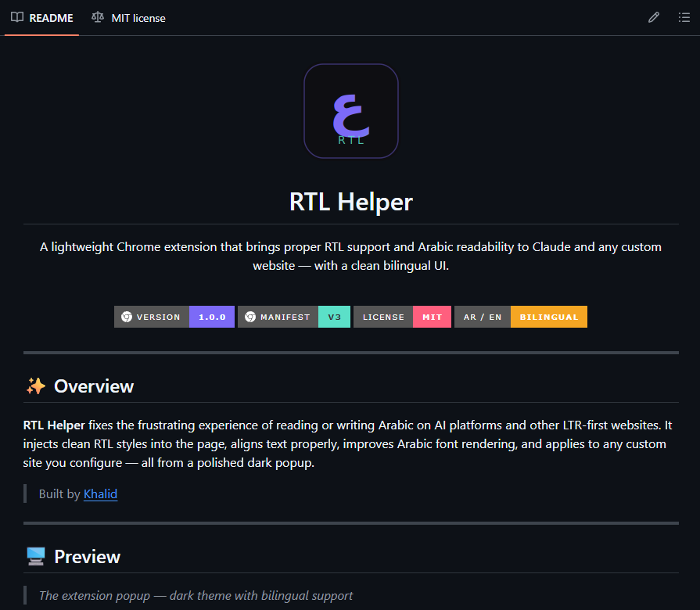Image resolution: width=700 pixels, height=610 pixels.
Task: Click the RTL Helper main heading
Action: (x=351, y=202)
